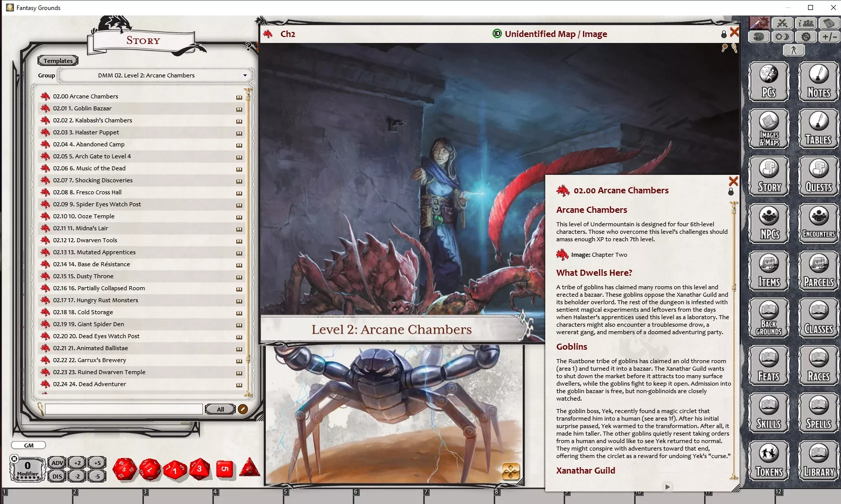This screenshot has height=504, width=841.
Task: Open the sun and moon lighting icon
Action: [782, 36]
